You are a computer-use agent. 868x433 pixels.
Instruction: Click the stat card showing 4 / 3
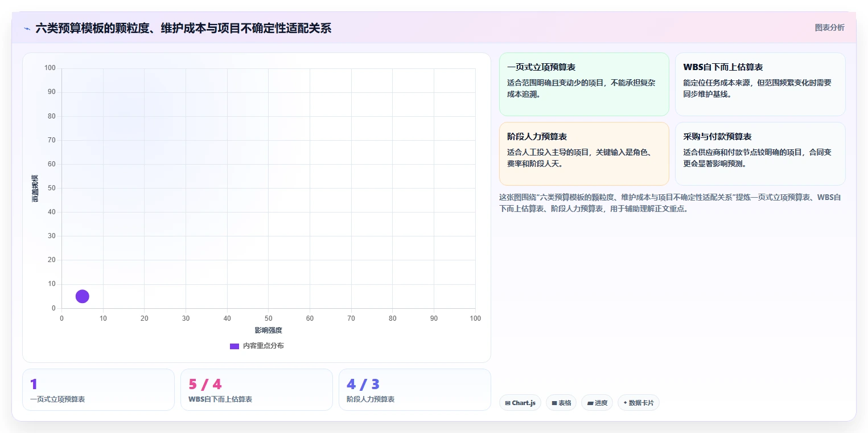[x=414, y=390]
